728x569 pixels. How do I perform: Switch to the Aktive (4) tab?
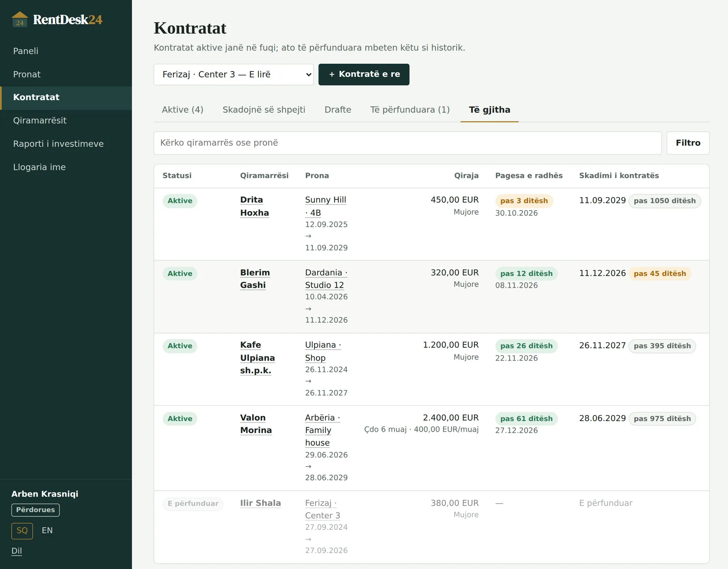coord(182,110)
